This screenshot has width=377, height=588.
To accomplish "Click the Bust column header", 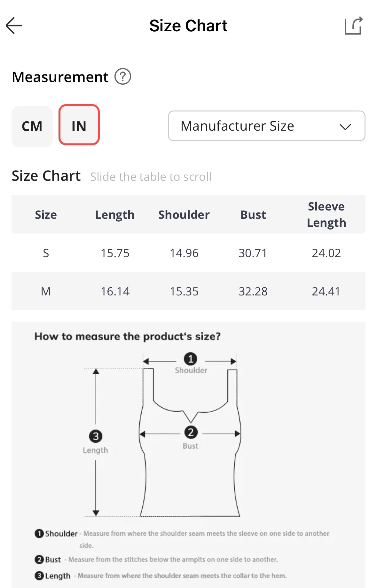I will (x=253, y=215).
